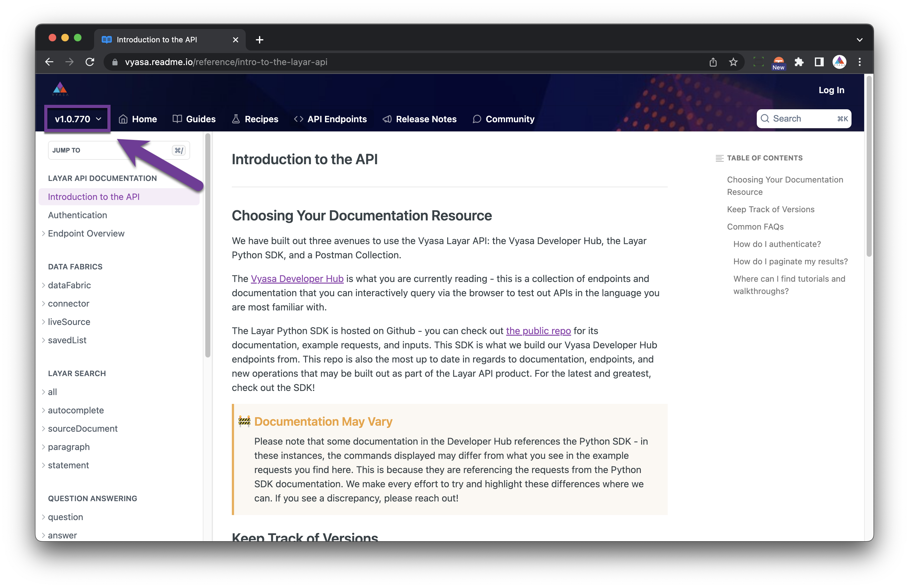
Task: Click the main page vertical scrollbar
Action: (x=869, y=166)
